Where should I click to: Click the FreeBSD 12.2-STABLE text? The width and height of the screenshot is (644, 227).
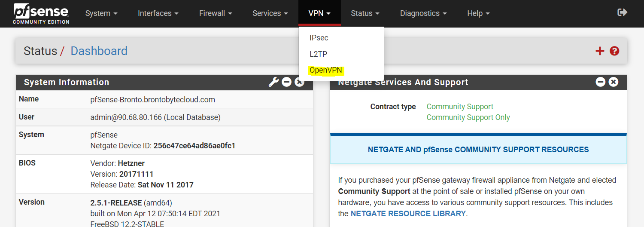[127, 224]
